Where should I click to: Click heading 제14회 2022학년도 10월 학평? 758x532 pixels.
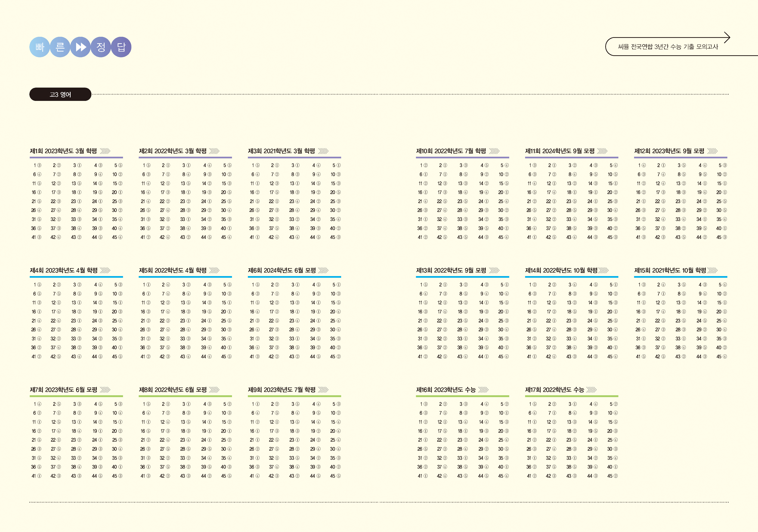pos(561,271)
